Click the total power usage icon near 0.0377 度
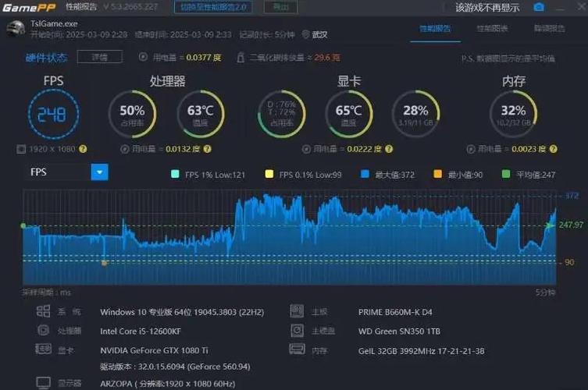 [x=143, y=57]
